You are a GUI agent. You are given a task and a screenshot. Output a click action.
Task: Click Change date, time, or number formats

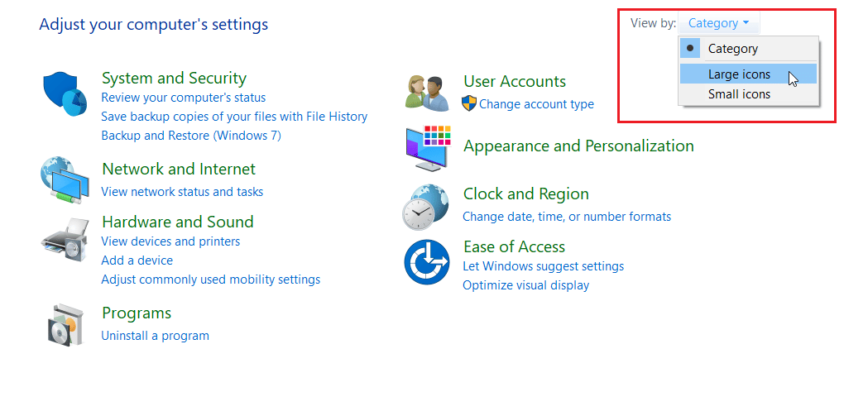(x=567, y=217)
